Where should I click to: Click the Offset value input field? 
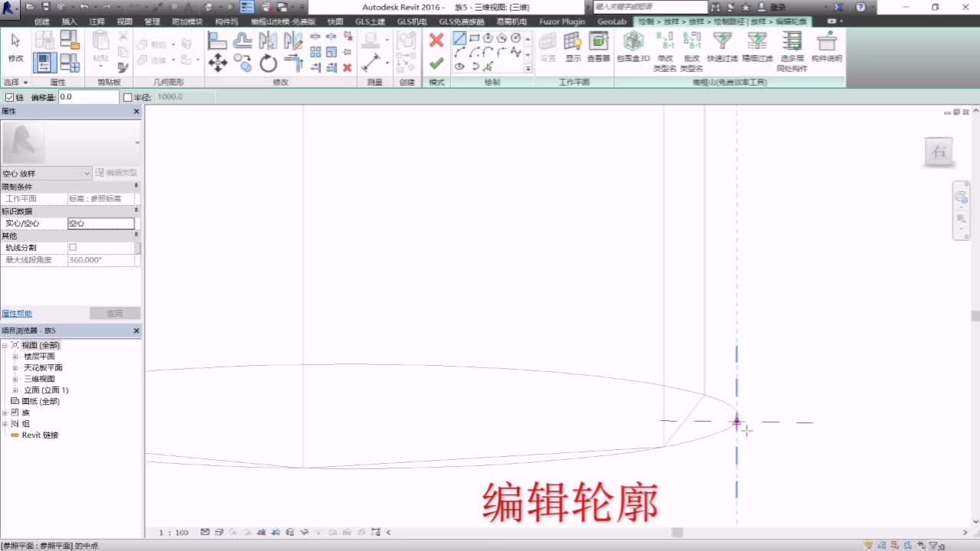(x=89, y=97)
